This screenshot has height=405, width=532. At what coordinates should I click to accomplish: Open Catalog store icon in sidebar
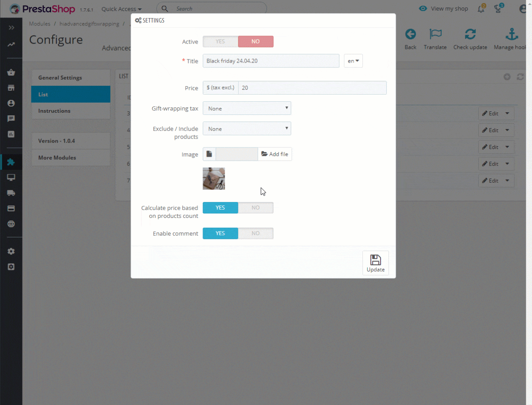coord(11,88)
